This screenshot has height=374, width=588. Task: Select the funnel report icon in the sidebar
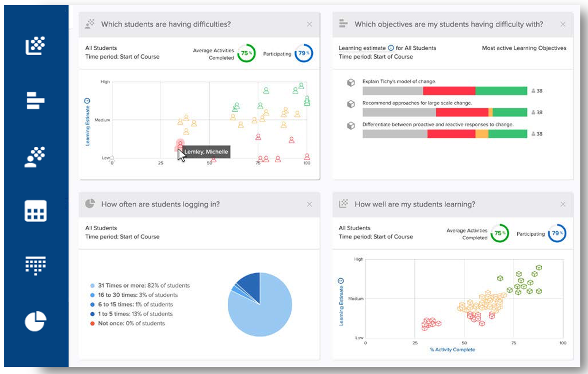coord(36,265)
